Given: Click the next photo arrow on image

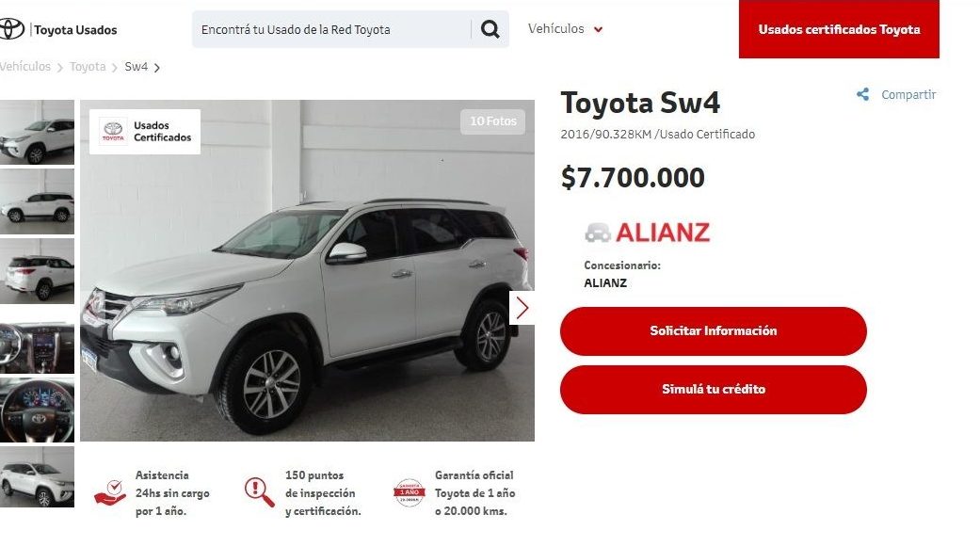Looking at the screenshot, I should [x=522, y=308].
